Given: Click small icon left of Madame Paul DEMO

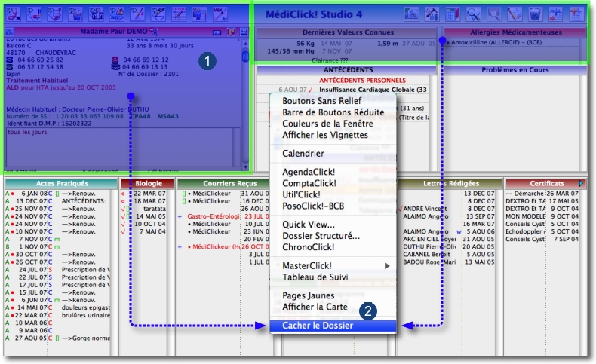Looking at the screenshot, I should point(10,32).
